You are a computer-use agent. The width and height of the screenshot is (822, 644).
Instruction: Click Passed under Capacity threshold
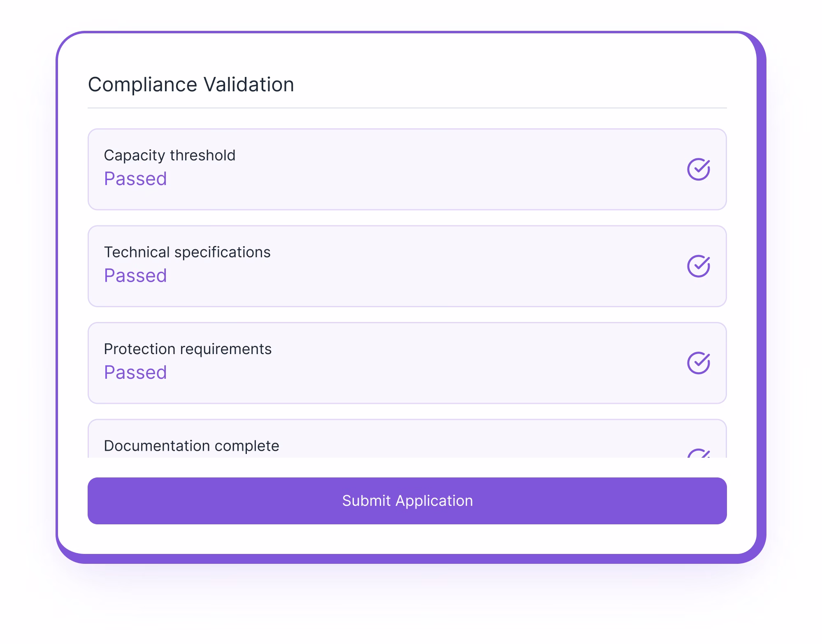point(136,178)
